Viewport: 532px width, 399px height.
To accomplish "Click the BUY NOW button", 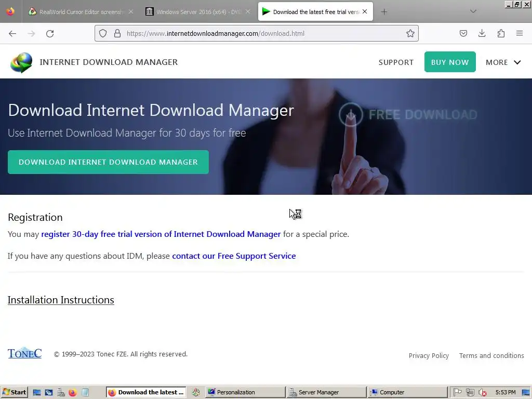I will 450,62.
